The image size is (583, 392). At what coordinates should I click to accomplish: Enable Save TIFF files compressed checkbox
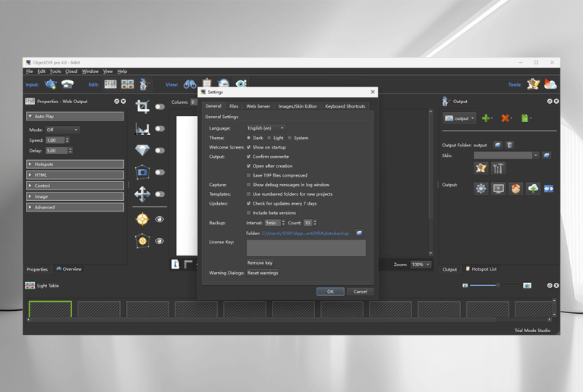tap(248, 175)
